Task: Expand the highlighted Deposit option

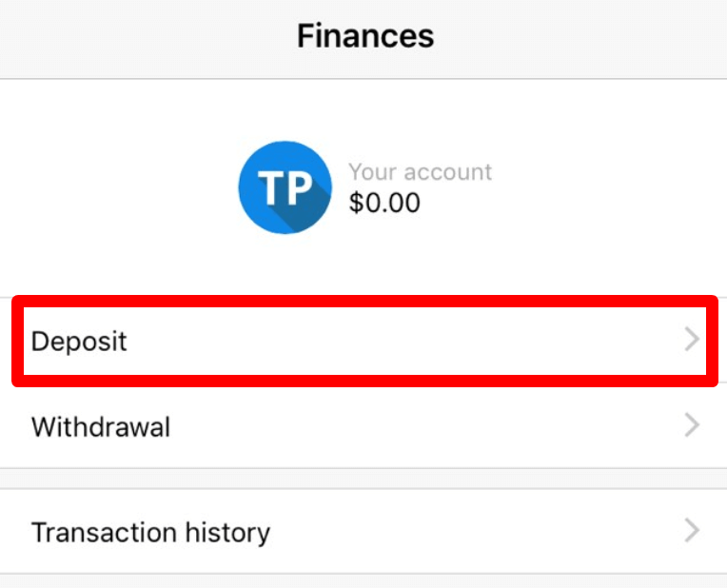Action: point(363,341)
